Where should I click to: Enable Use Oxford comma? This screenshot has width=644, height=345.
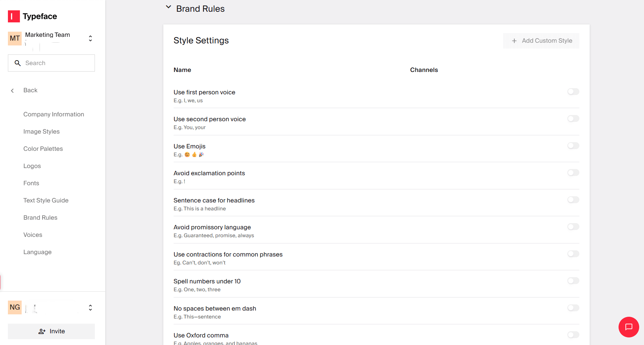pyautogui.click(x=573, y=335)
